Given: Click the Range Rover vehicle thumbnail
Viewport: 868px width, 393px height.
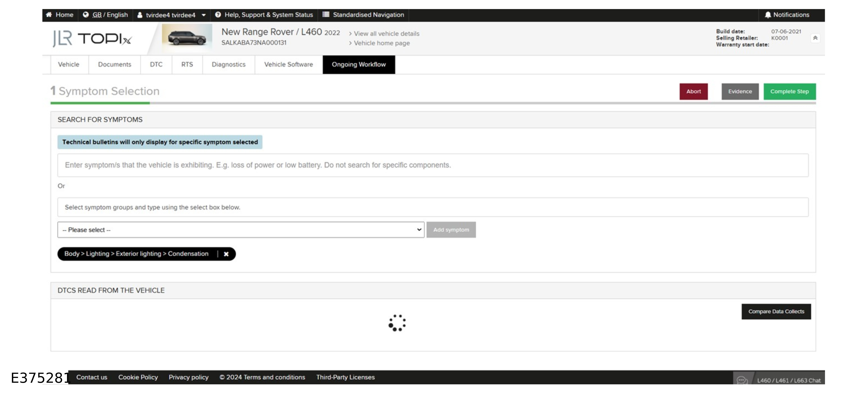Looking at the screenshot, I should click(x=187, y=38).
